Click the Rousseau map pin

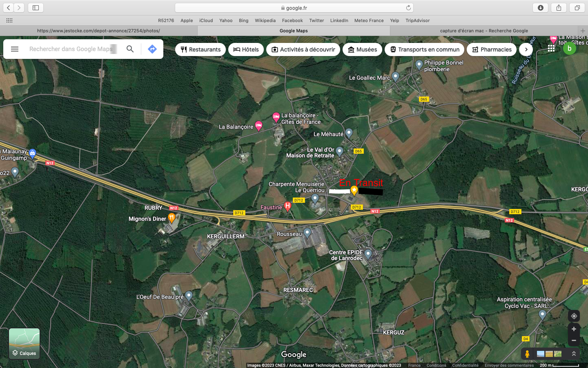point(307,233)
